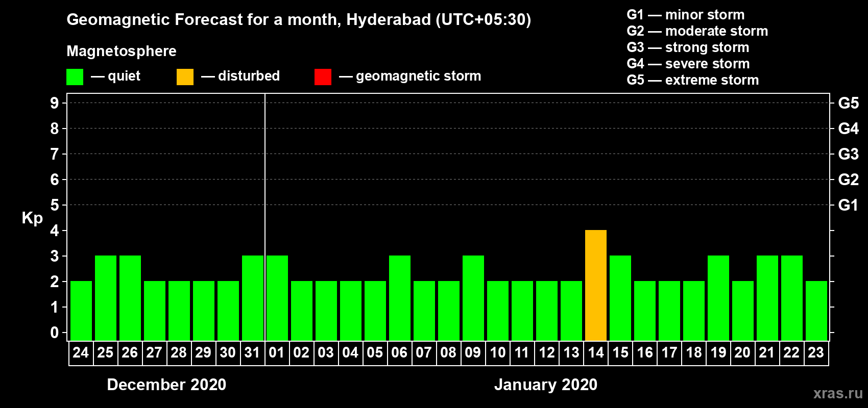The height and width of the screenshot is (408, 868).
Task: Click the date label 03
Action: 326,352
